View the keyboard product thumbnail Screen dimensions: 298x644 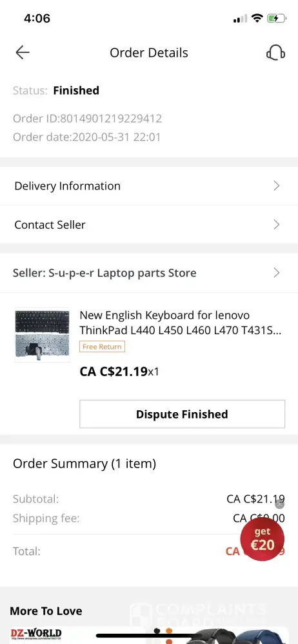point(42,335)
